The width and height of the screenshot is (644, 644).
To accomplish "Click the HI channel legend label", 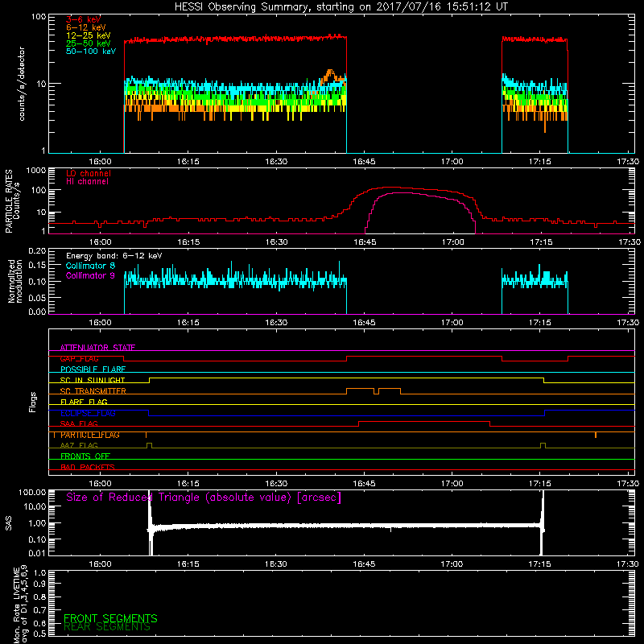I will click(87, 182).
